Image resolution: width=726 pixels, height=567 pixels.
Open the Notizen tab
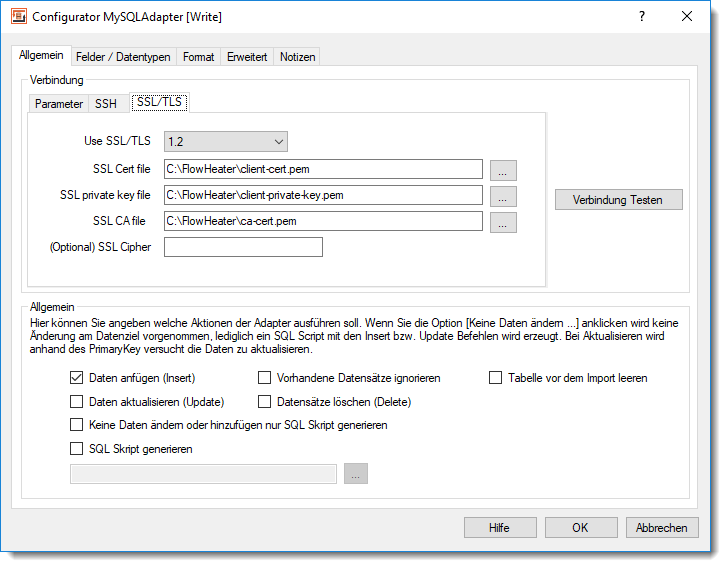coord(297,57)
